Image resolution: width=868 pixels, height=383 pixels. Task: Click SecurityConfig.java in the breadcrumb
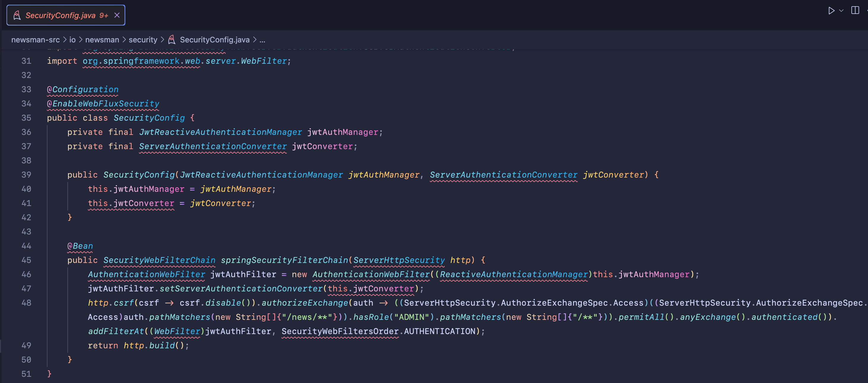pos(215,40)
